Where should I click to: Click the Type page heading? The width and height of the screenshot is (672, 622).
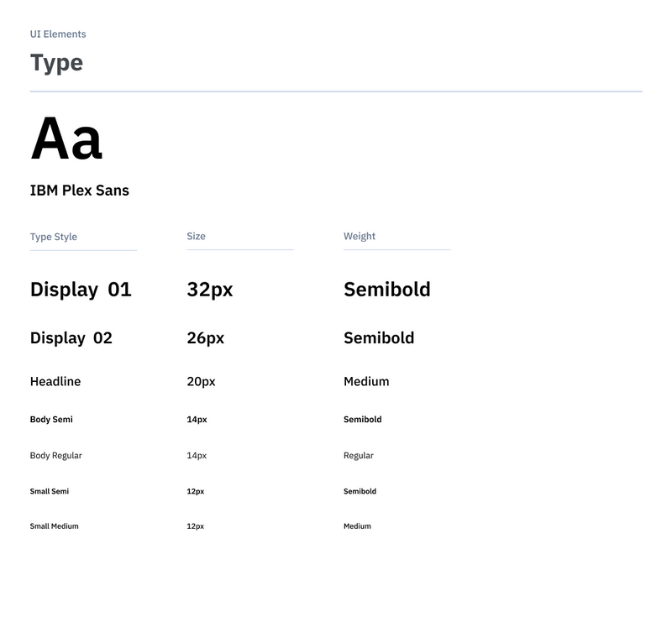tap(55, 62)
